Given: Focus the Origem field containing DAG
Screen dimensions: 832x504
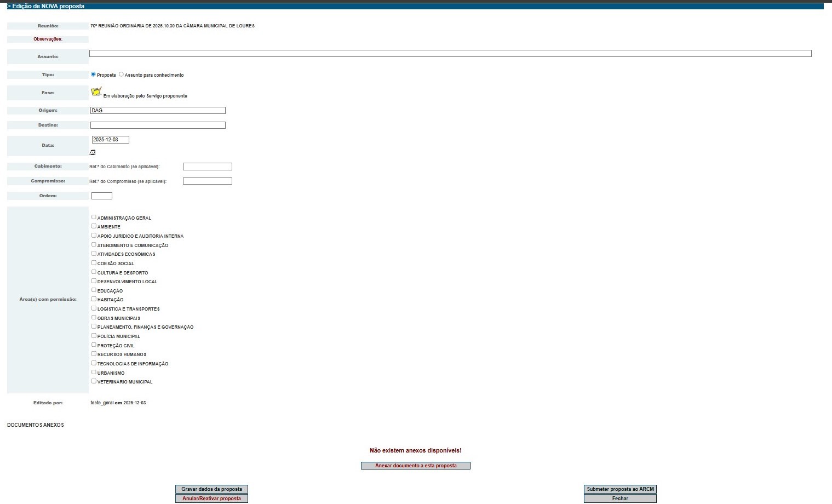Looking at the screenshot, I should pos(158,111).
